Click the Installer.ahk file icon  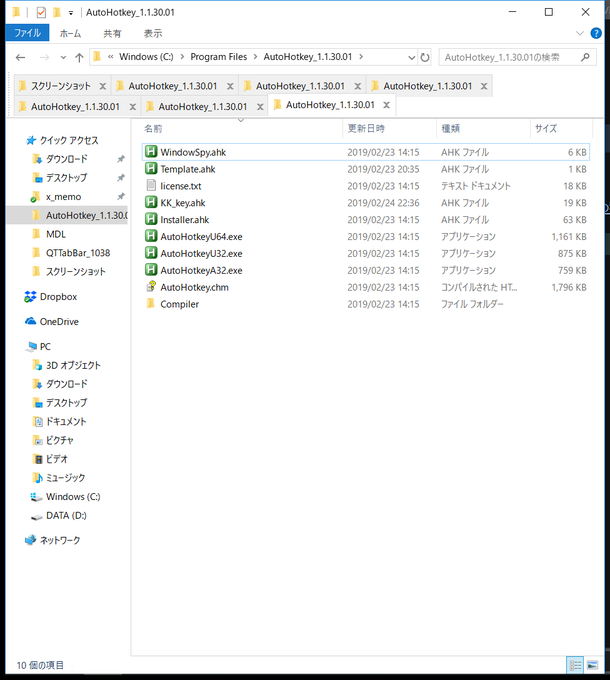point(150,219)
